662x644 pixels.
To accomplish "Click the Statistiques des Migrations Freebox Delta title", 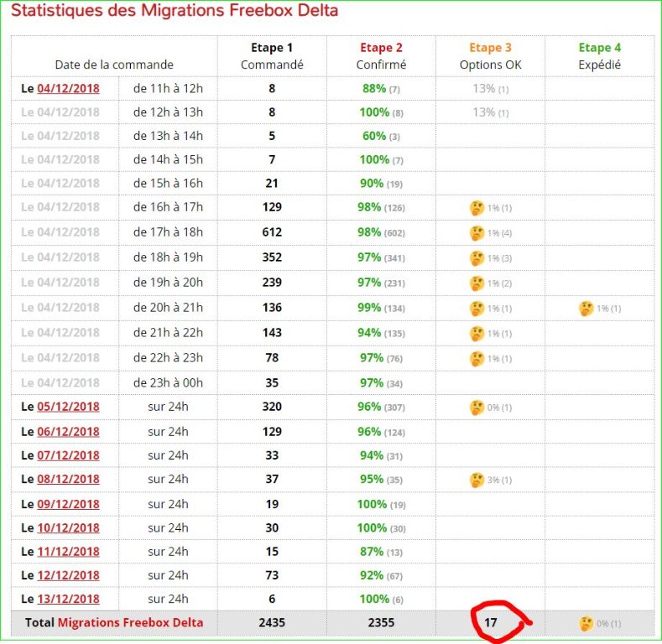I will click(175, 12).
